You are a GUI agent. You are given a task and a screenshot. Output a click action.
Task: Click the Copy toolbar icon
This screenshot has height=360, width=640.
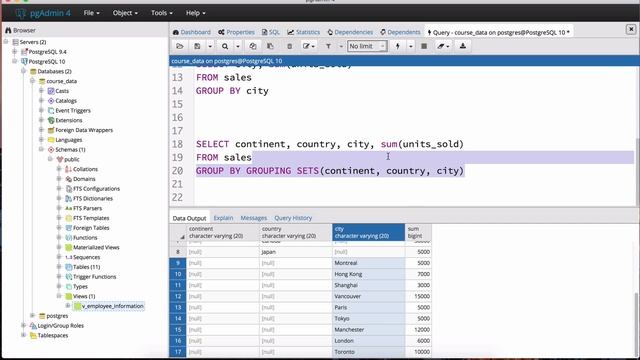(253, 46)
